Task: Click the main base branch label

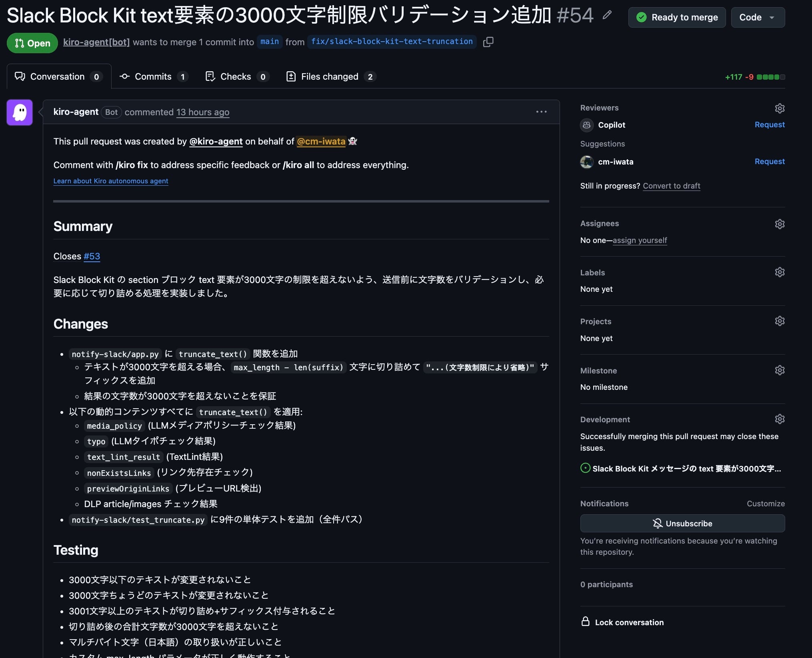Action: 270,42
